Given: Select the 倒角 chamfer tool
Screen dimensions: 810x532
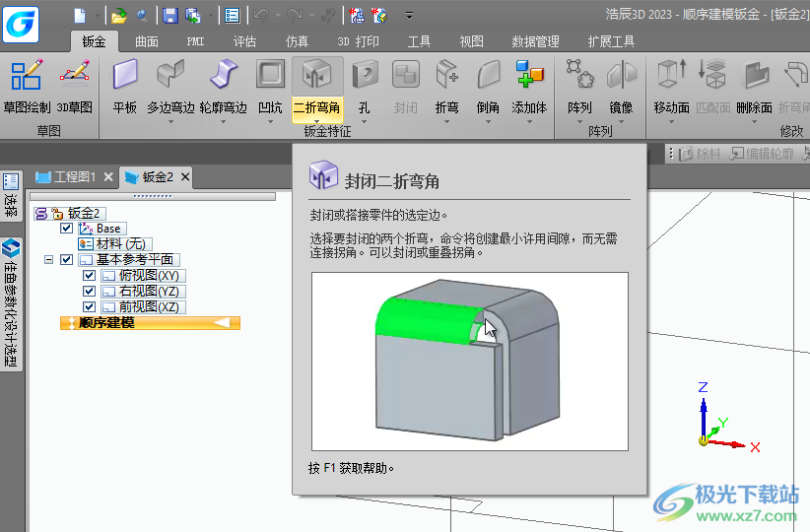Looking at the screenshot, I should click(x=488, y=87).
